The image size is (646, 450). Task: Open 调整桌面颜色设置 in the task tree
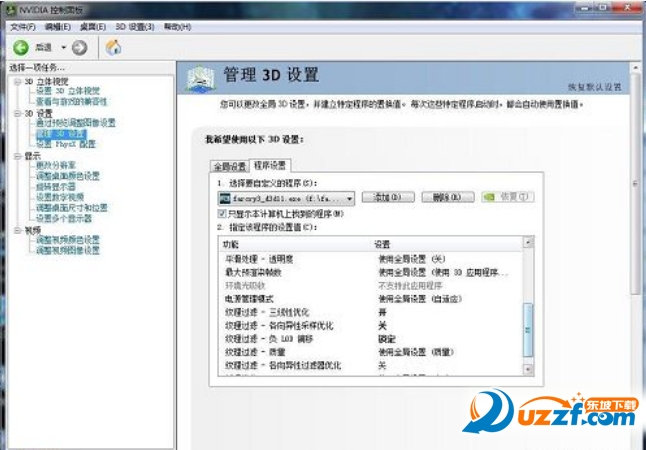click(x=68, y=176)
